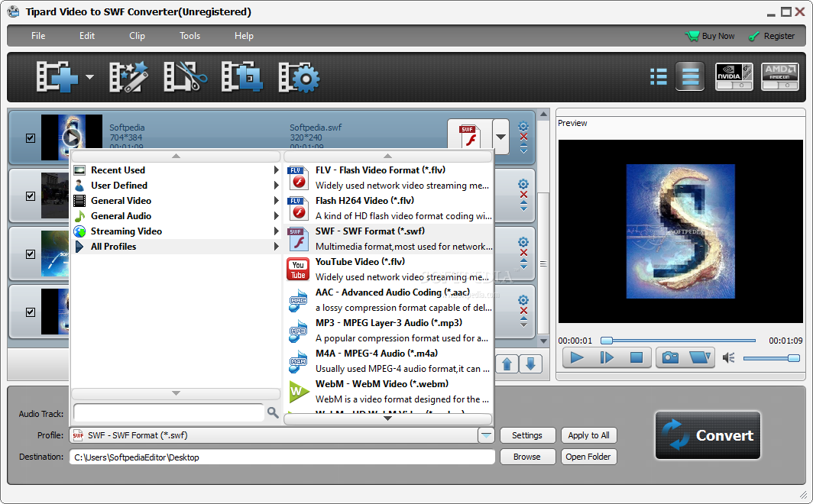
Task: Open the Trim (scissors) tool
Action: [x=185, y=76]
